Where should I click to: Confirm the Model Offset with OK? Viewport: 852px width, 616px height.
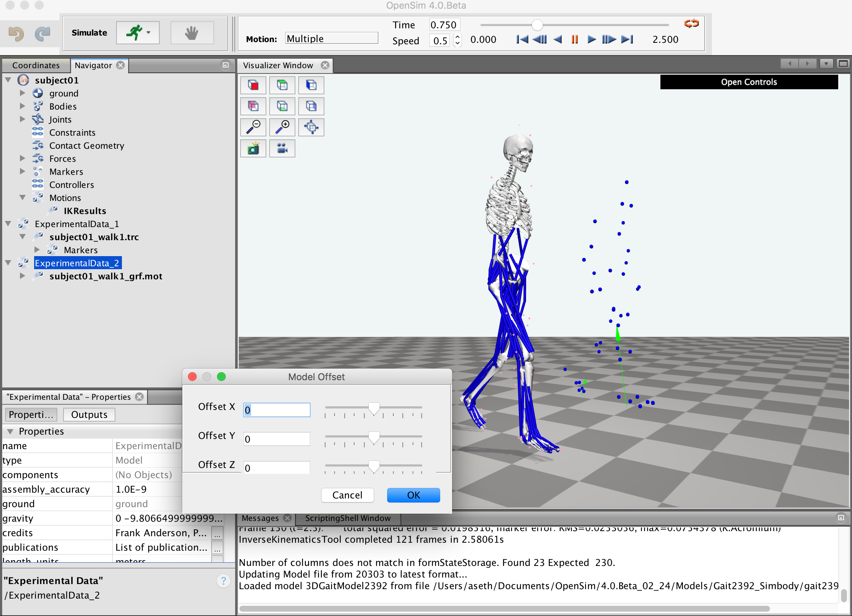pyautogui.click(x=413, y=495)
